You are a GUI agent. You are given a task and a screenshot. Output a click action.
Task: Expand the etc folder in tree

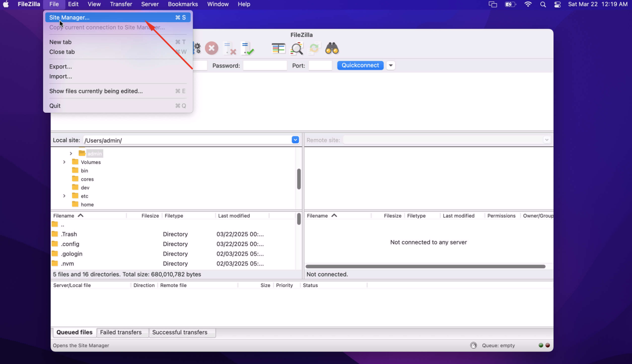64,196
